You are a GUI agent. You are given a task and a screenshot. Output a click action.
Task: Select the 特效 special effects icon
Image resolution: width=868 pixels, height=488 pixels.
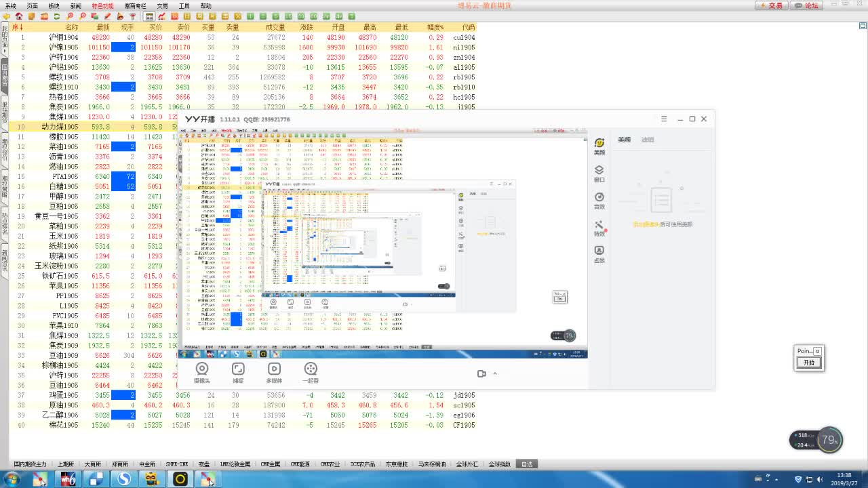click(599, 228)
